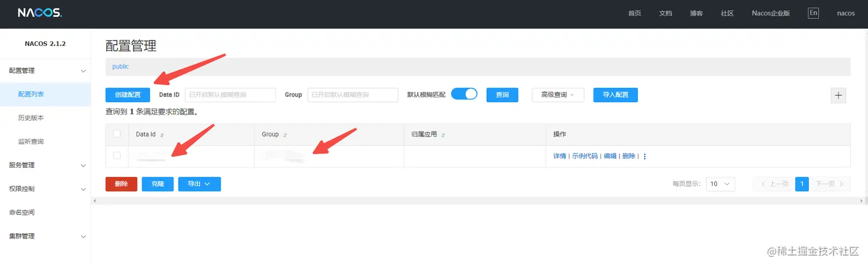Open Nacos企业版 in the top navigation
This screenshot has height=266, width=868.
771,13
